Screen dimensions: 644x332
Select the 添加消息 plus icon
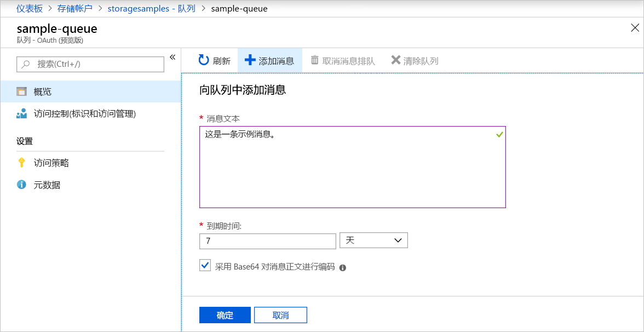[x=249, y=60]
